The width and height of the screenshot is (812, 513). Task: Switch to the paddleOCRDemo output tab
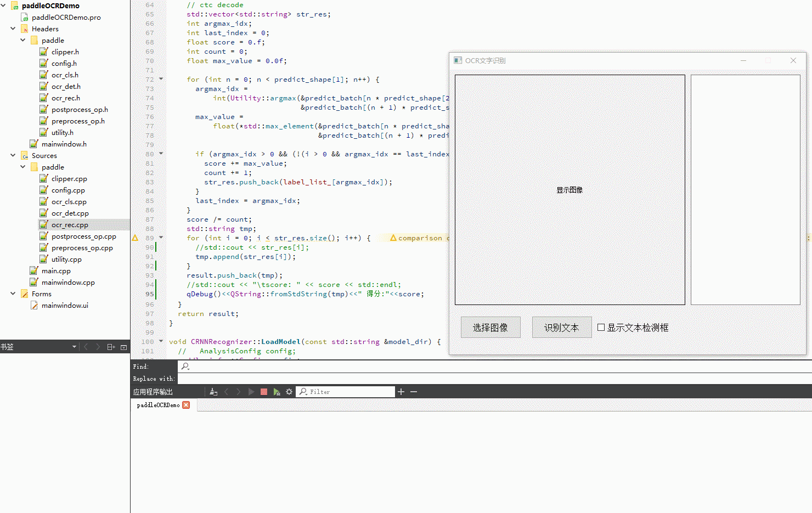[159, 405]
